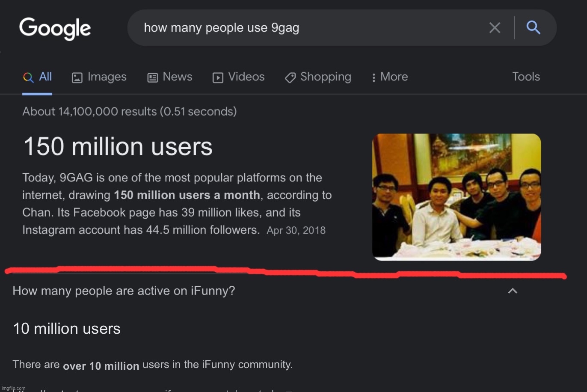
Task: Click the Google logo
Action: [55, 29]
